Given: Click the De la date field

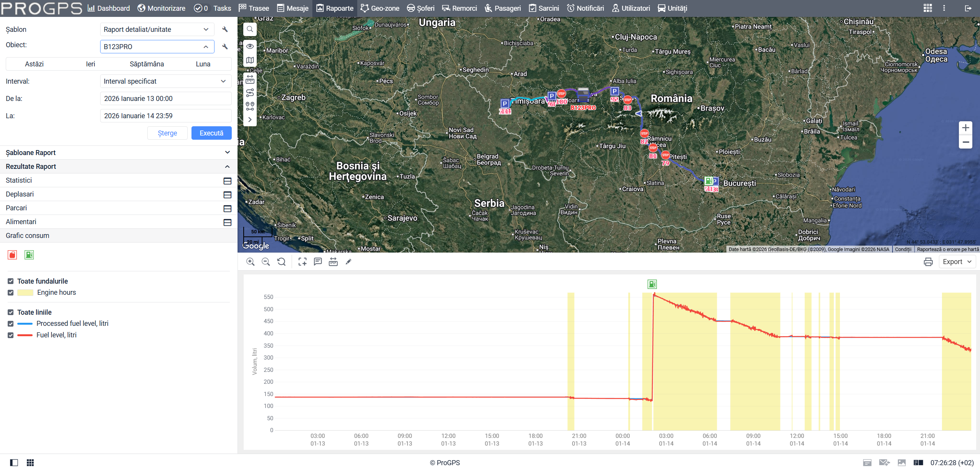Looking at the screenshot, I should click(x=165, y=99).
